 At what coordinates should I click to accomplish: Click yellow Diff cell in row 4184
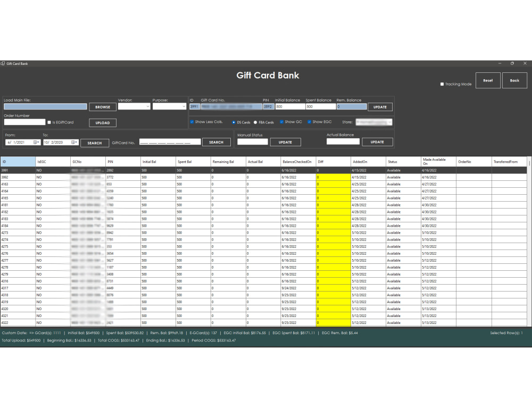(333, 226)
